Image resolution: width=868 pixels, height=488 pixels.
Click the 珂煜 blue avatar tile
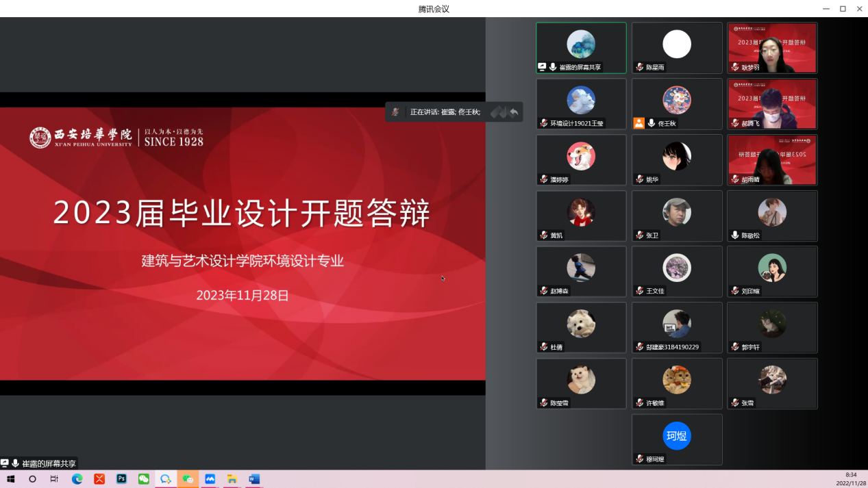point(677,436)
